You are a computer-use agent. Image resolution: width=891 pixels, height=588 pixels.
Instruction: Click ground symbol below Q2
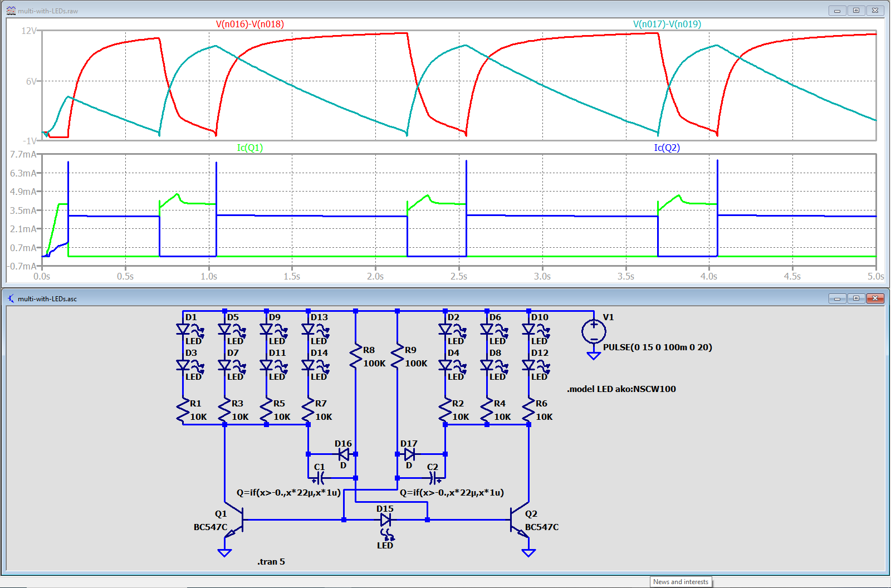pyautogui.click(x=529, y=553)
